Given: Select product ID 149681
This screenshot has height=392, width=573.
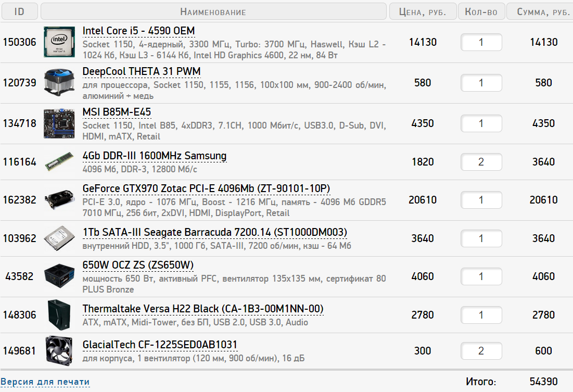Looking at the screenshot, I should click(20, 351).
